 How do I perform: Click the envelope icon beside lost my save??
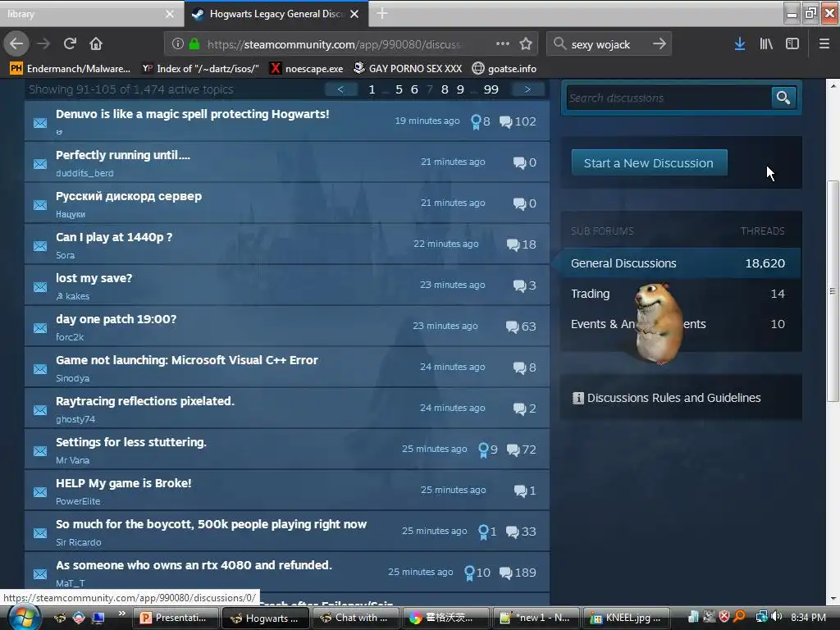40,287
